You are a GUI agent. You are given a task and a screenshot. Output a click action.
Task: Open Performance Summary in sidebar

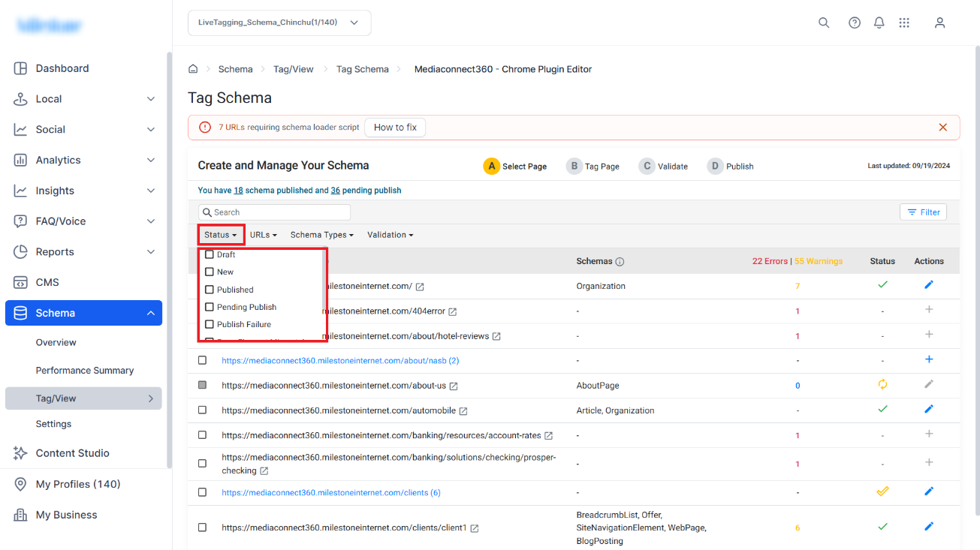pyautogui.click(x=85, y=371)
